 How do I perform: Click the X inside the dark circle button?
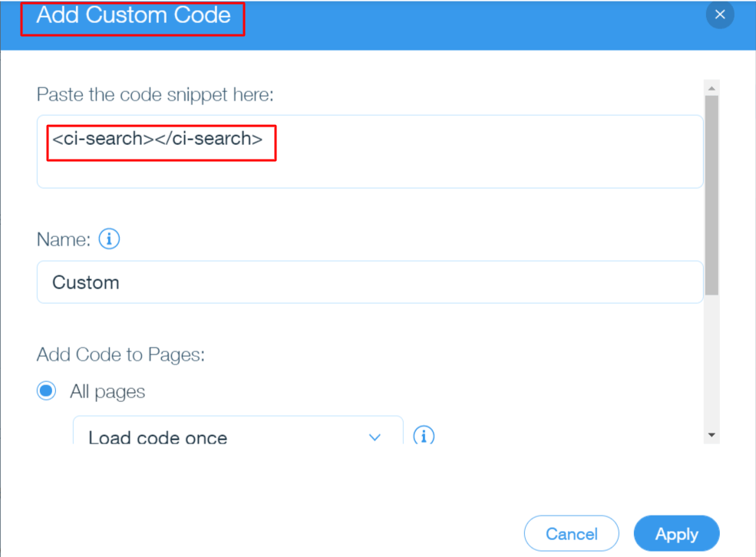coord(719,14)
